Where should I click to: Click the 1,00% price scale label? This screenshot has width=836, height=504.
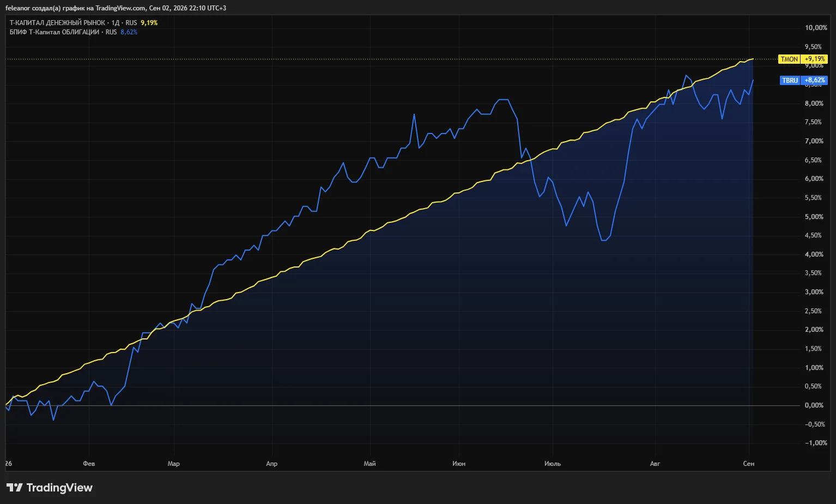[814, 368]
